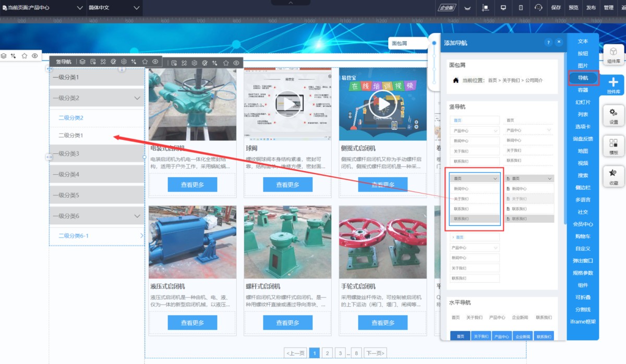Collapse the 一级分类2 category chevron
Viewport: 626px width, 364px height.
coord(137,98)
